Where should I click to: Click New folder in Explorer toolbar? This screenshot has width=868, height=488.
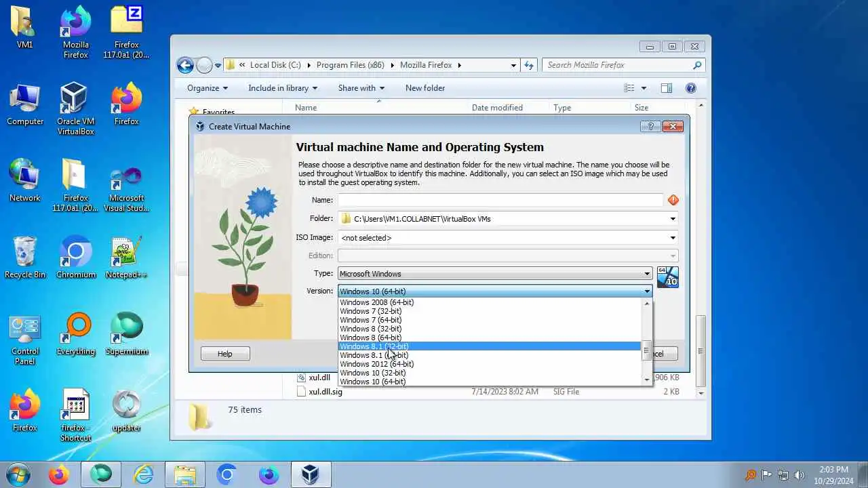[425, 88]
